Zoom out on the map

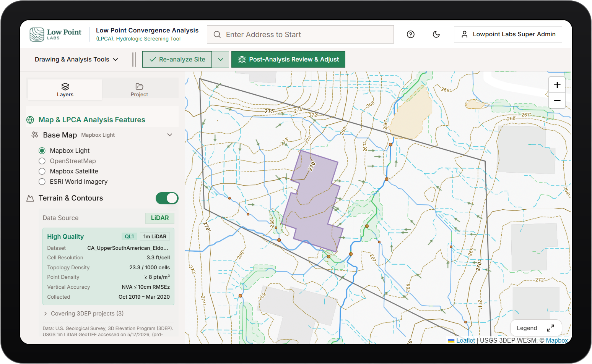click(x=557, y=100)
